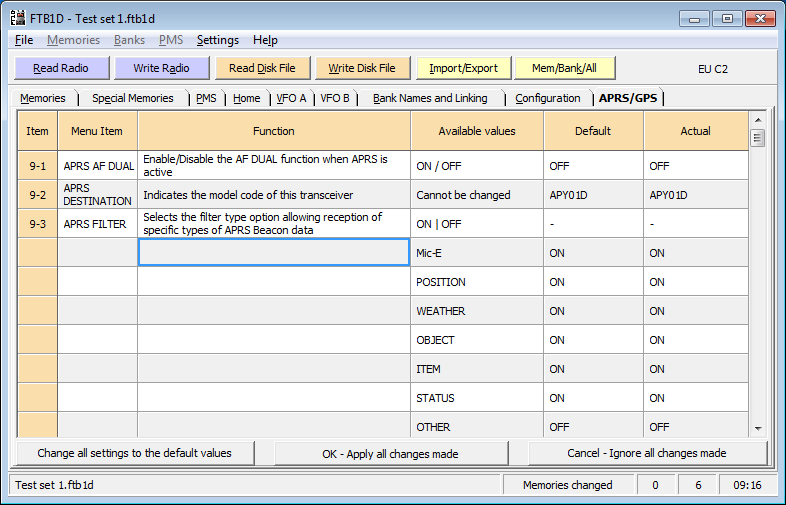Click the Actual ON value in OBJECT row

pos(696,340)
